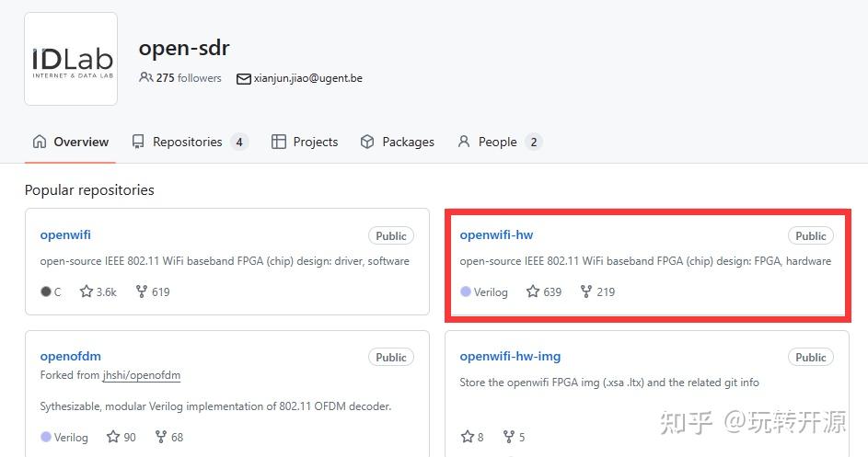Viewport: 868px width, 457px height.
Task: Click the followers people icon
Action: click(x=145, y=77)
